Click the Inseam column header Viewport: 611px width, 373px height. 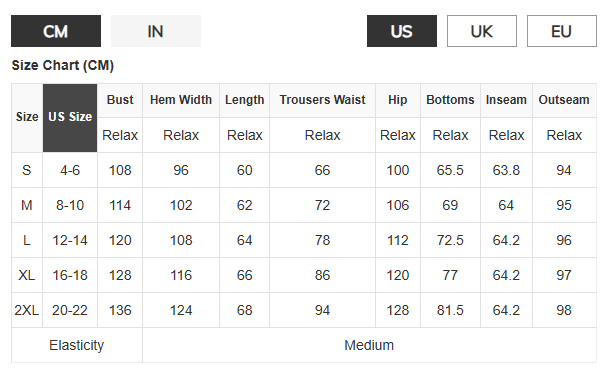tap(506, 100)
